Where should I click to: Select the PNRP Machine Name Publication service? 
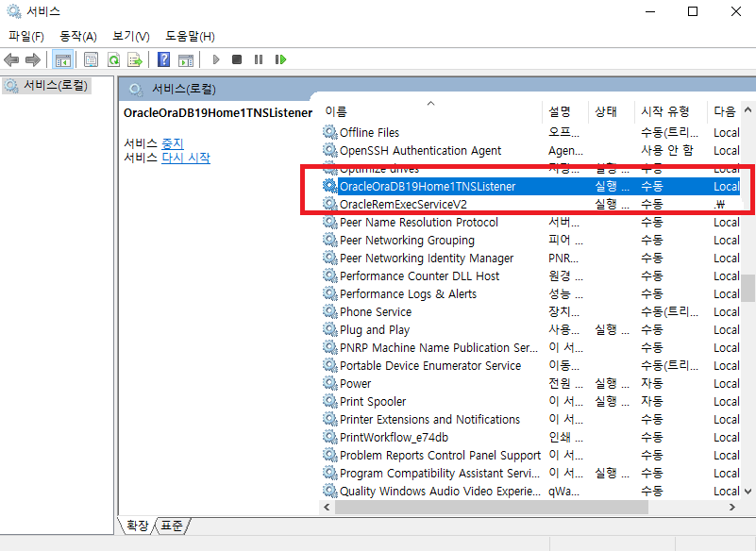click(x=438, y=347)
